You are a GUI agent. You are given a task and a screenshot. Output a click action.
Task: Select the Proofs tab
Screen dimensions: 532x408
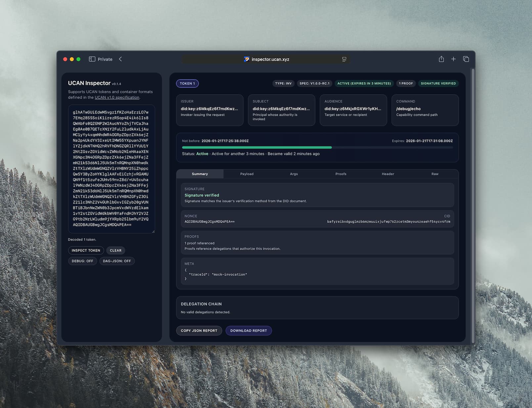(x=341, y=174)
